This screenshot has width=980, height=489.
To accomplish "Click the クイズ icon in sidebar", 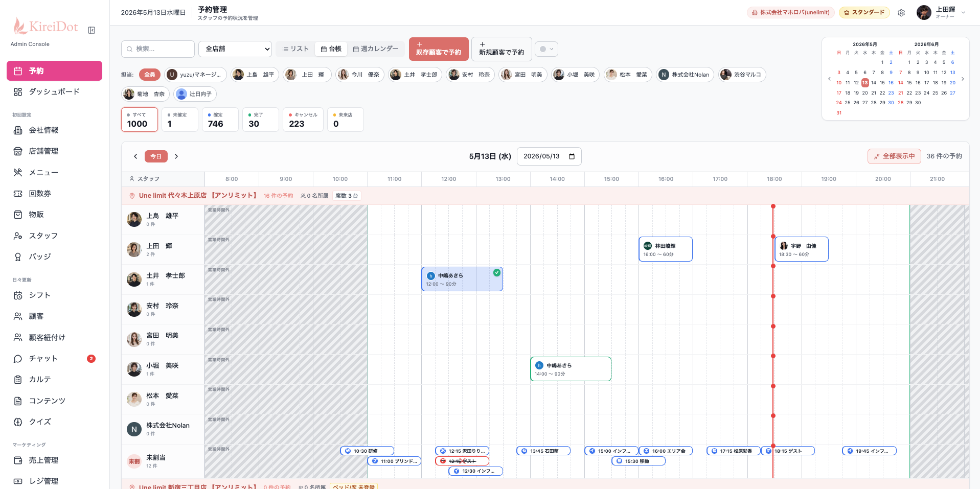I will pyautogui.click(x=18, y=422).
